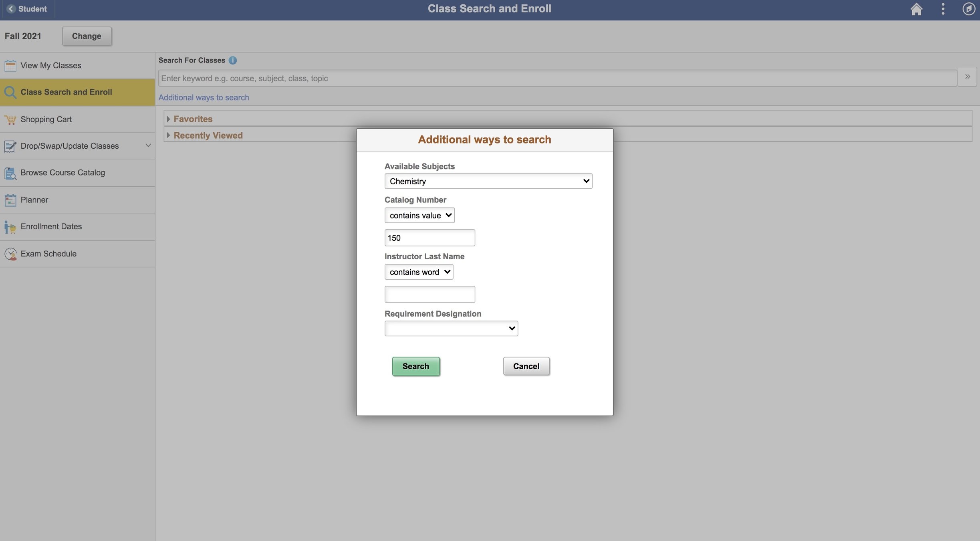The image size is (980, 541).
Task: Open the Available Subjects dropdown
Action: 488,181
